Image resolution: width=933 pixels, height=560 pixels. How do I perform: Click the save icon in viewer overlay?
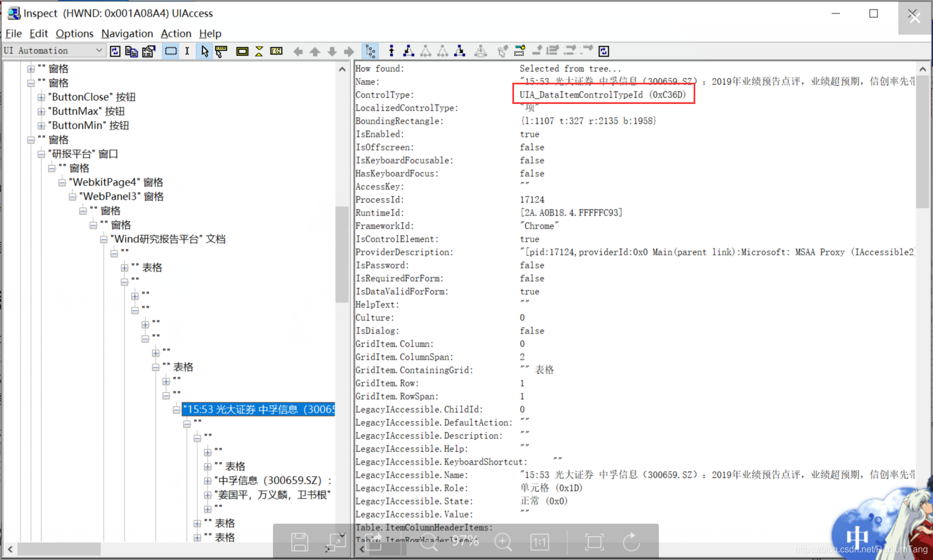[x=300, y=542]
